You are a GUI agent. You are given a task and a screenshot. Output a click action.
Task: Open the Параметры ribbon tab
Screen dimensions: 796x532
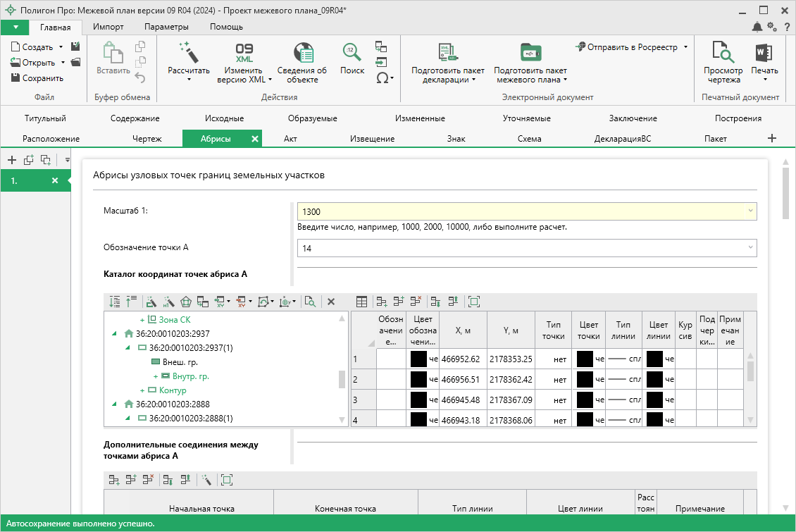tap(166, 27)
